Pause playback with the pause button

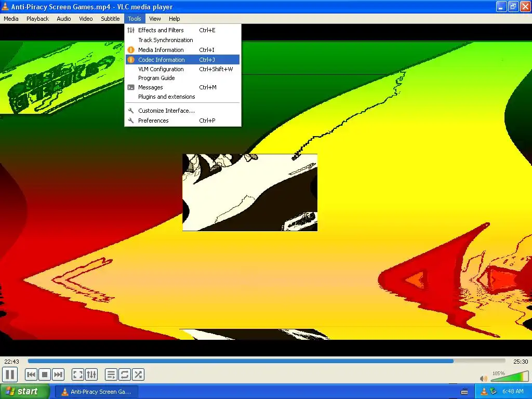pyautogui.click(x=10, y=375)
